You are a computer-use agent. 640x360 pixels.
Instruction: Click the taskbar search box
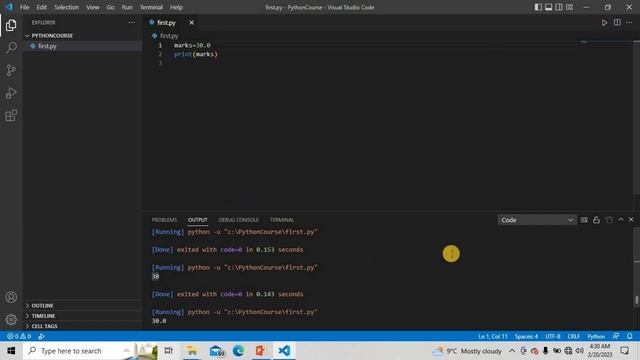tap(90, 351)
